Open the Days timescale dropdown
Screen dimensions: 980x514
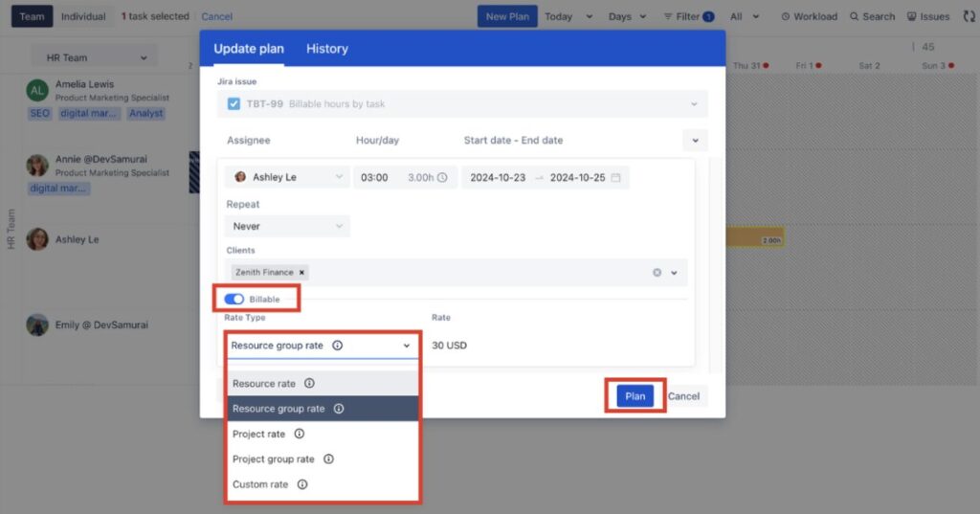(627, 16)
